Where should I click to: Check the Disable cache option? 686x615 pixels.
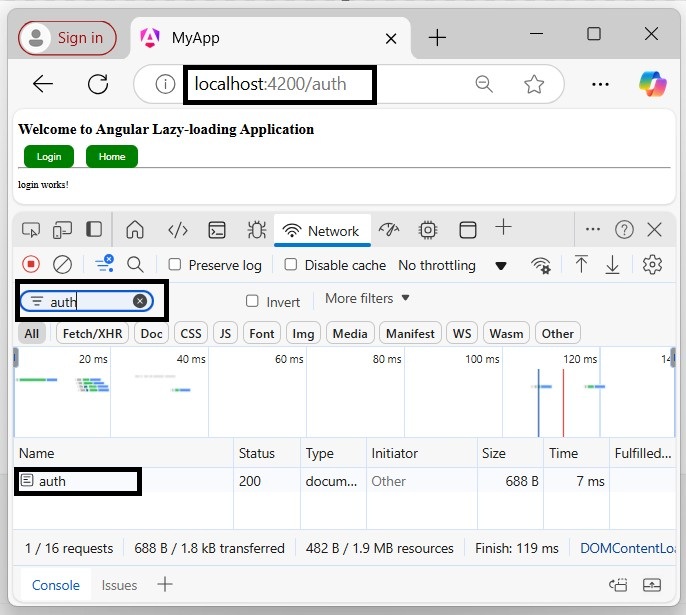tap(291, 265)
